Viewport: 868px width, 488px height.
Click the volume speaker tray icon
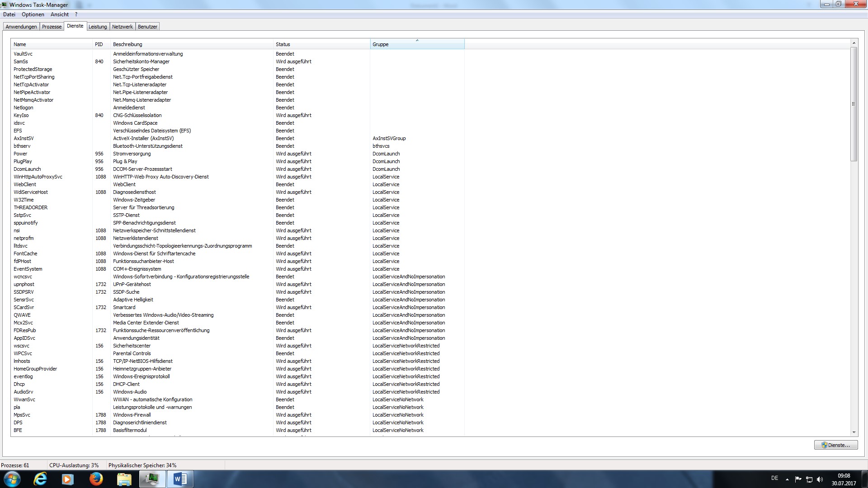[820, 479]
